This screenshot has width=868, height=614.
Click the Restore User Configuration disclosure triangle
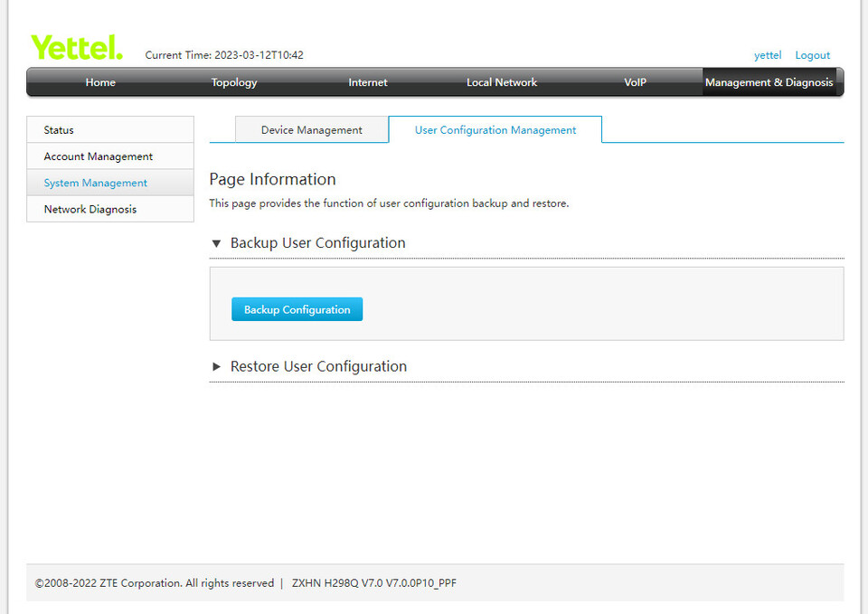pos(216,366)
